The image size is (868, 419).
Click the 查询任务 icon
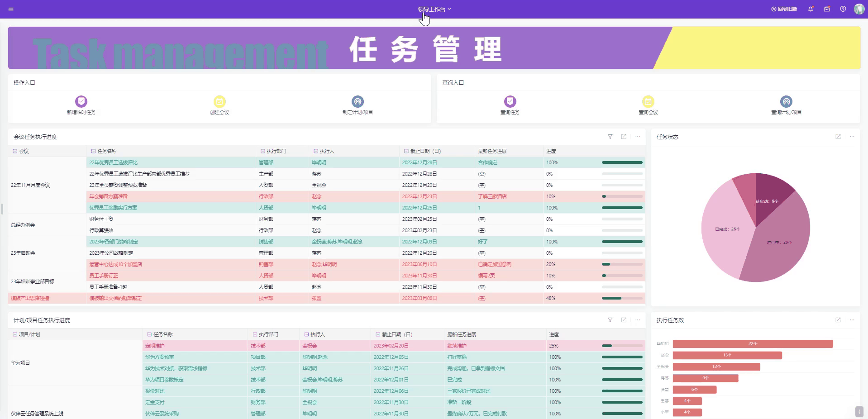tap(510, 101)
